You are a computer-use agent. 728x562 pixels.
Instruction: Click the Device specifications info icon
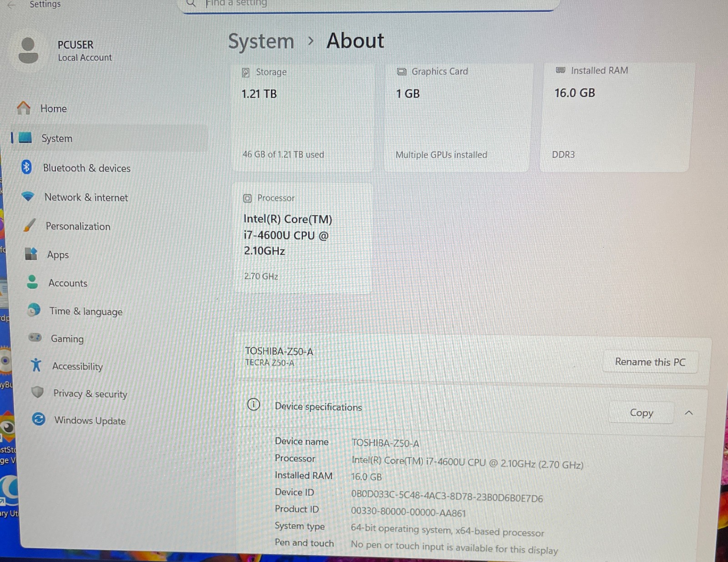253,404
